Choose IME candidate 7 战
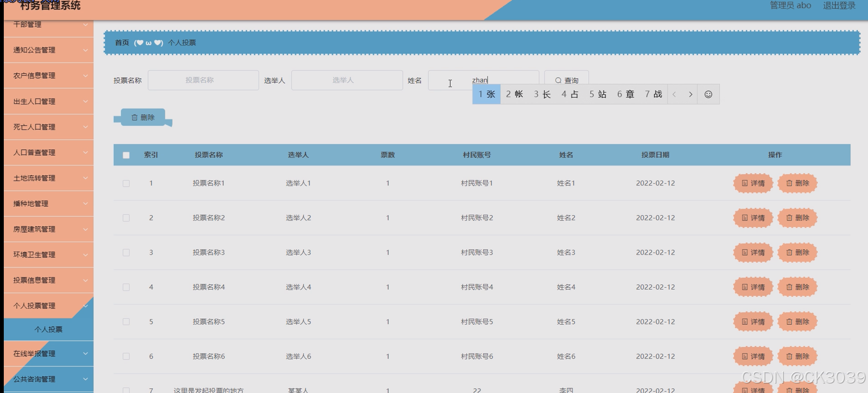 pyautogui.click(x=653, y=94)
